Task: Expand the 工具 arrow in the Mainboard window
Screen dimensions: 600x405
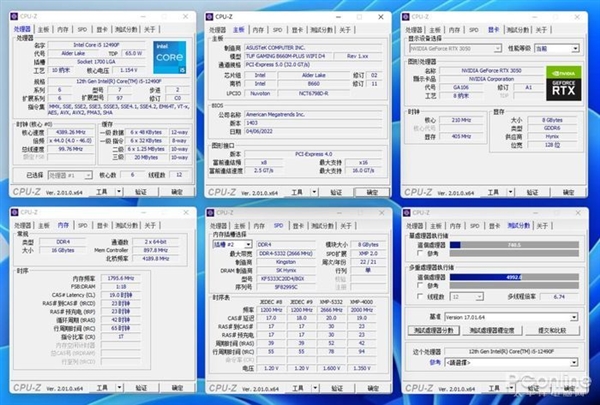Action: click(x=315, y=192)
